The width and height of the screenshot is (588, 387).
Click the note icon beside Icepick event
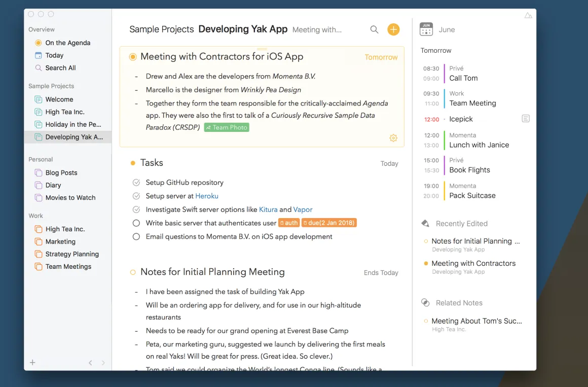pyautogui.click(x=525, y=119)
